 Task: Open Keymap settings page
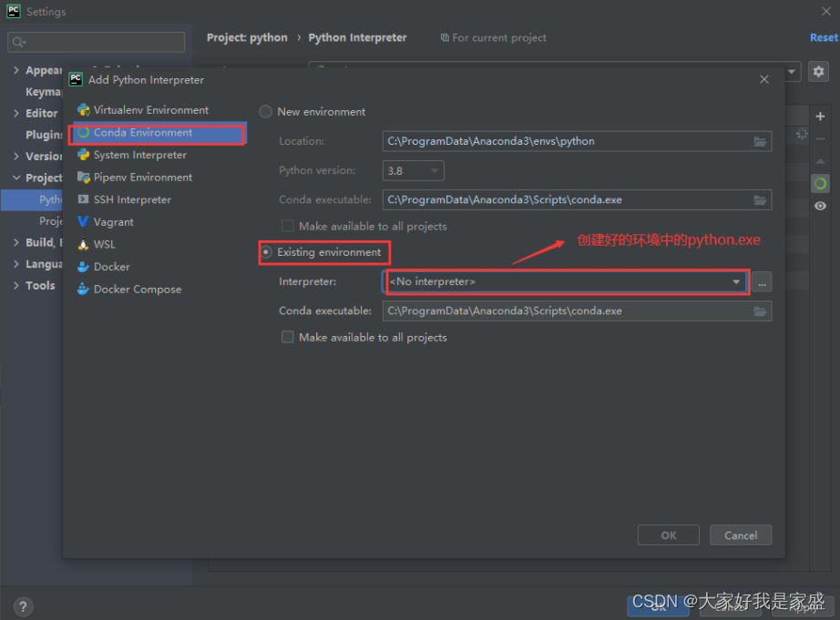[x=44, y=92]
